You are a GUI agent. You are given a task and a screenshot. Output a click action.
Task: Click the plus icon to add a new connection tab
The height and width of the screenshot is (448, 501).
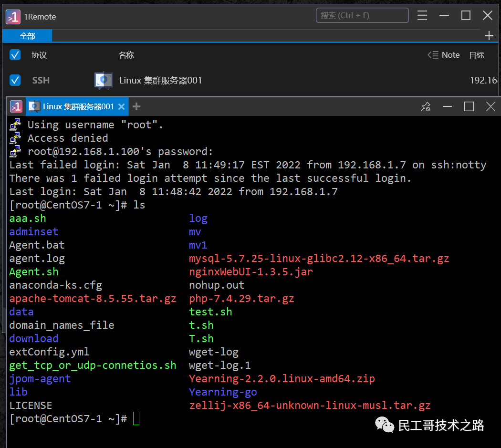coord(489,35)
